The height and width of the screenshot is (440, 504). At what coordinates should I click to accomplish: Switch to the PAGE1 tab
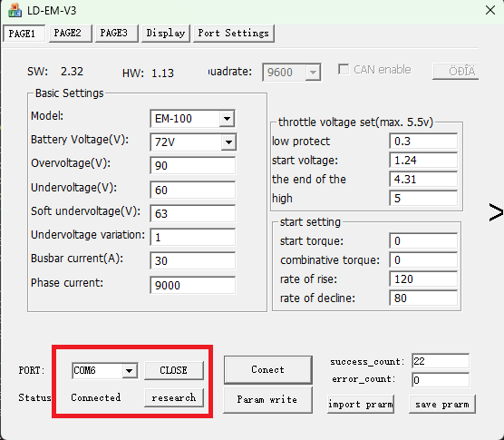[24, 34]
